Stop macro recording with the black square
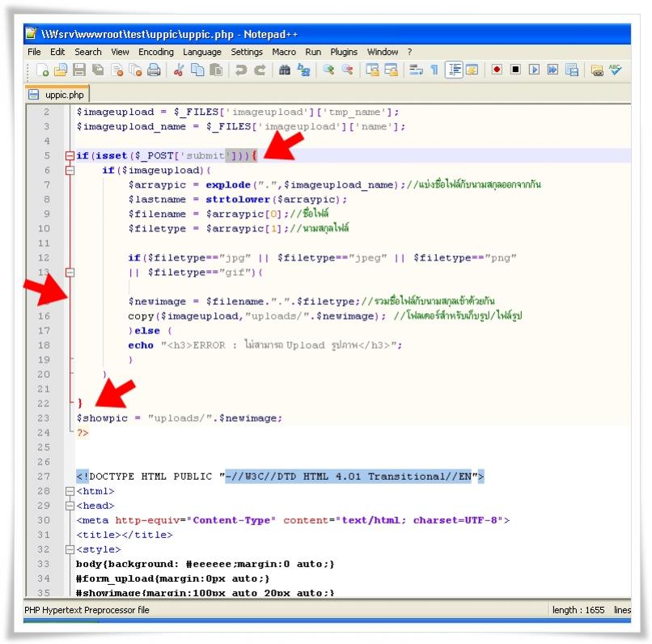 (x=515, y=70)
